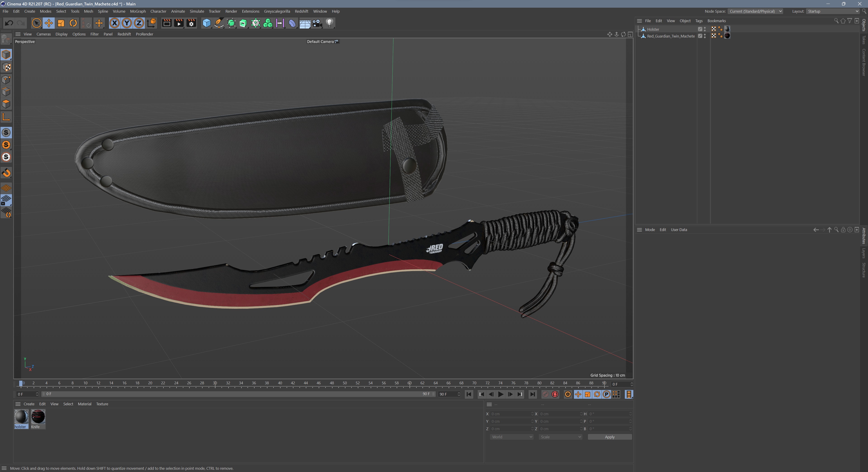Image resolution: width=868 pixels, height=472 pixels.
Task: Toggle Holster layer checkbox
Action: pyautogui.click(x=700, y=29)
